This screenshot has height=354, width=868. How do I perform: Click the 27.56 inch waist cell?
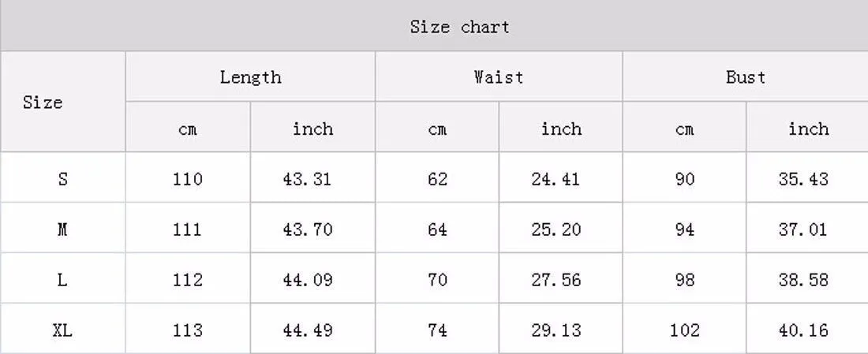coord(561,278)
